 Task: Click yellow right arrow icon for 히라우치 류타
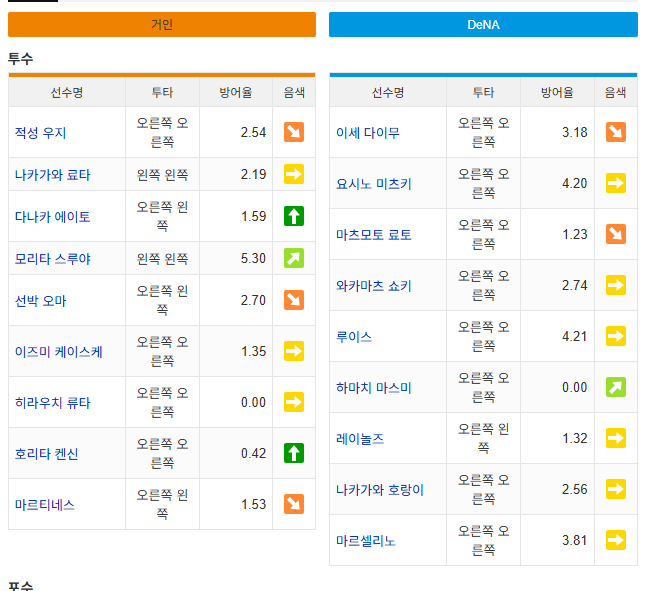(294, 402)
